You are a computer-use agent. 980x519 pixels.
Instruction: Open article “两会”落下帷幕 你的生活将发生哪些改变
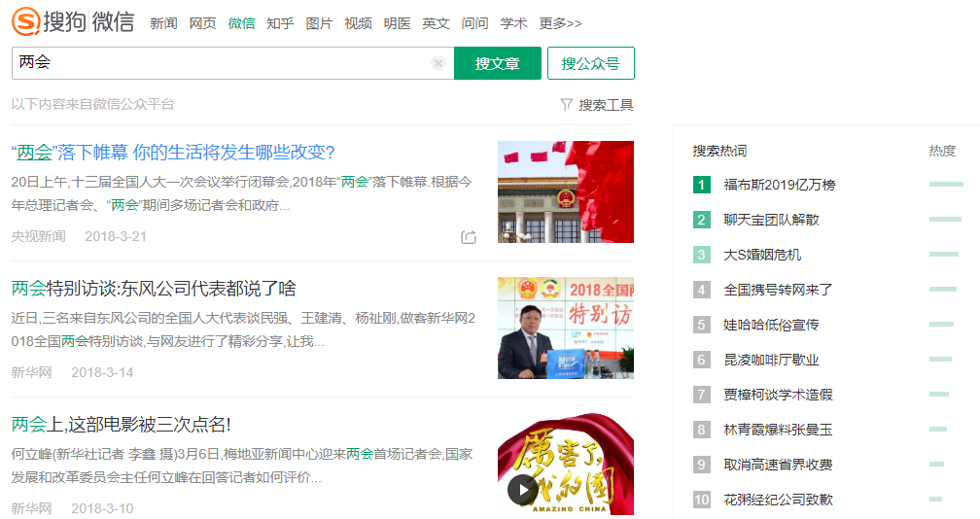point(173,153)
